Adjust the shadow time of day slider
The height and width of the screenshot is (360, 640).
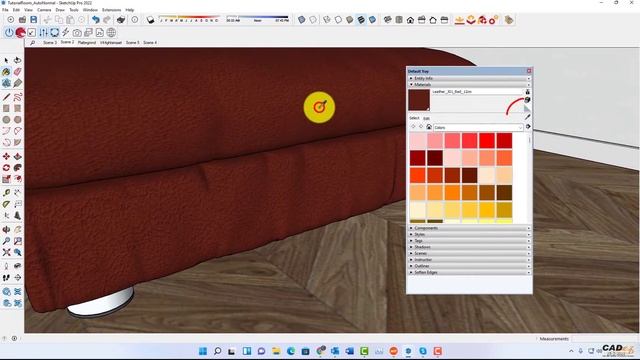[x=258, y=19]
